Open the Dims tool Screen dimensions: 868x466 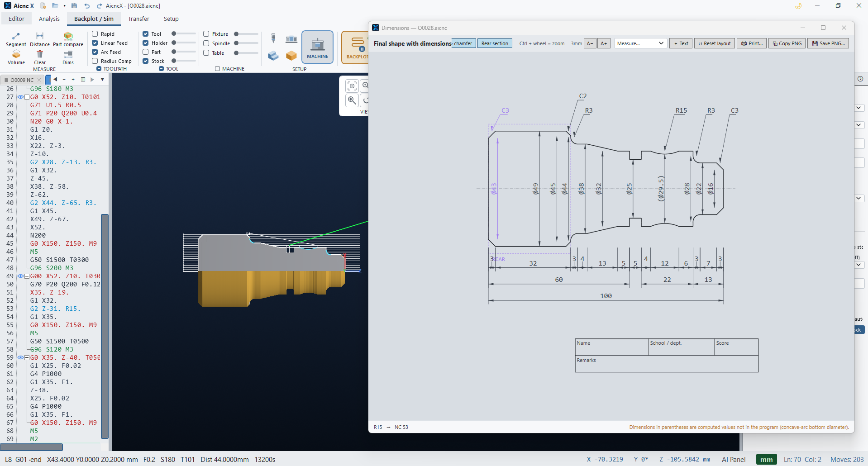(68, 57)
